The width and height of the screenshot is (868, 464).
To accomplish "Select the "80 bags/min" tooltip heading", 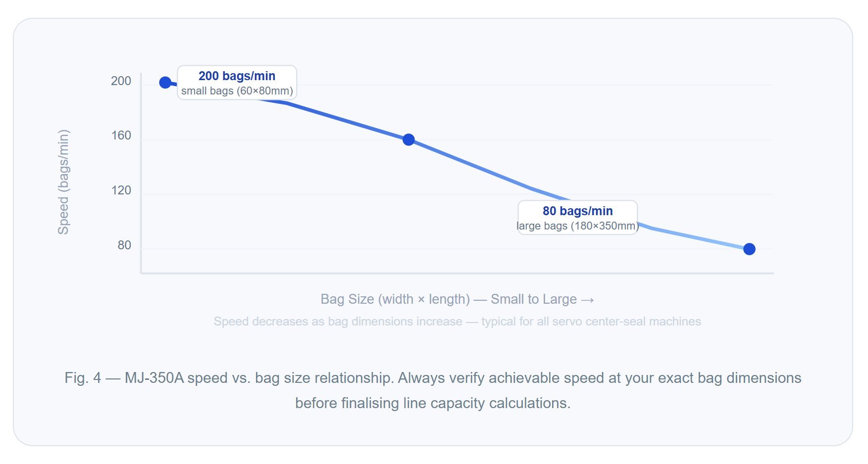I will point(577,211).
